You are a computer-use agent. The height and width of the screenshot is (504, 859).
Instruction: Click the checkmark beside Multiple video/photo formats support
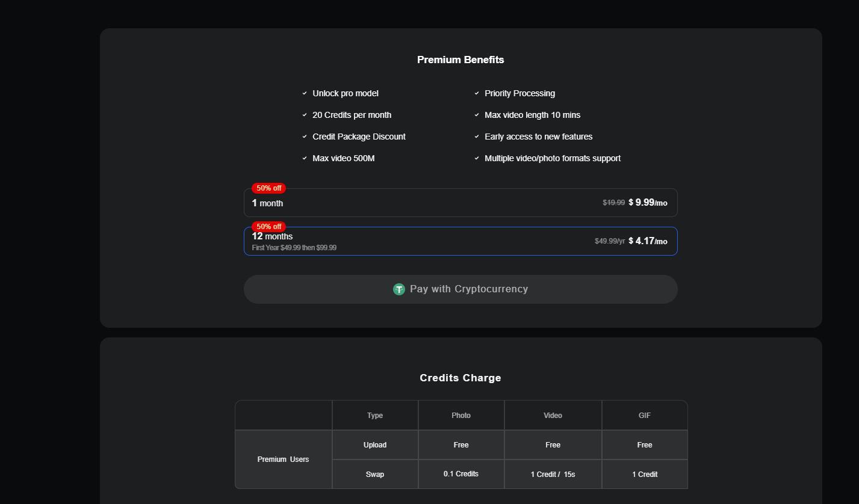pyautogui.click(x=477, y=158)
